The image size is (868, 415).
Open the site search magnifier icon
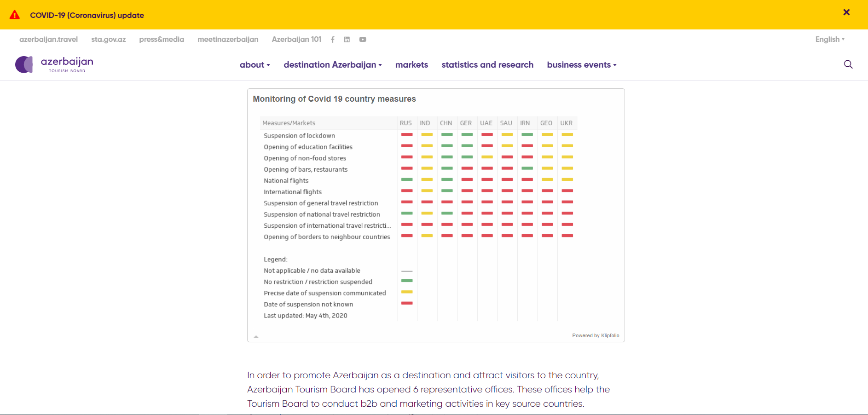[x=848, y=64]
